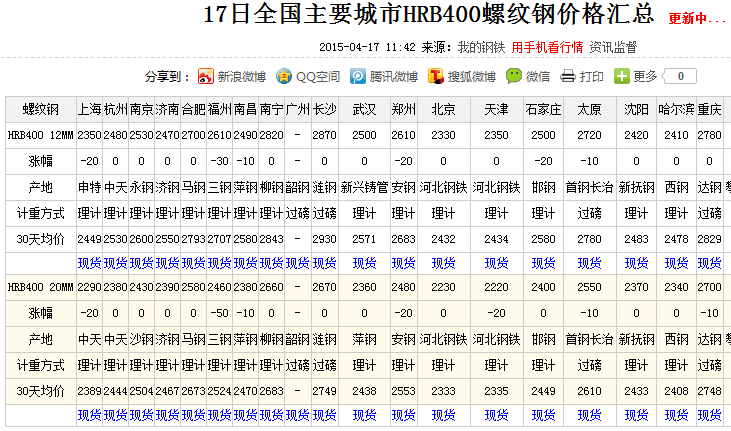
Task: Open 12MM 现货 link under 上海
Action: click(89, 264)
